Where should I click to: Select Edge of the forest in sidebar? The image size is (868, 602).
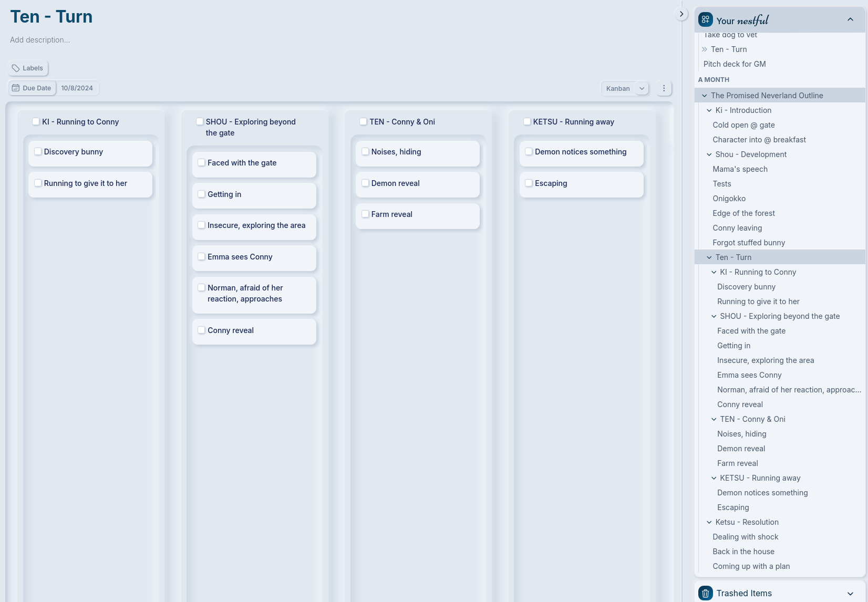click(743, 213)
